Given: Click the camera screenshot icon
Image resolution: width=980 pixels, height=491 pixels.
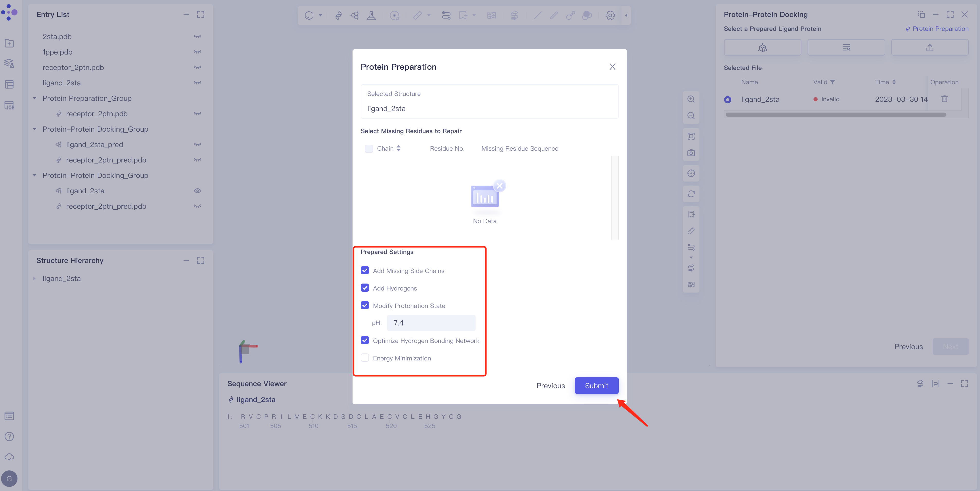Looking at the screenshot, I should click(691, 153).
